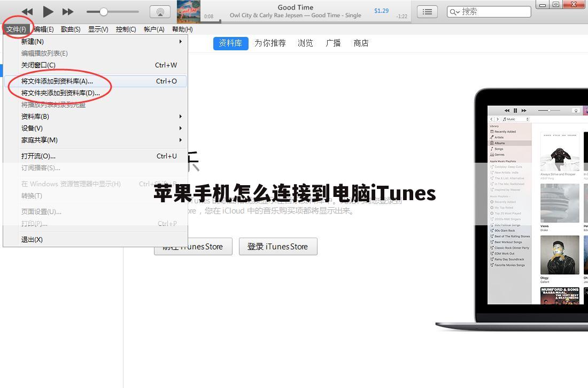Image resolution: width=588 pixels, height=388 pixels.
Task: Adjust the volume slider knob
Action: point(104,12)
